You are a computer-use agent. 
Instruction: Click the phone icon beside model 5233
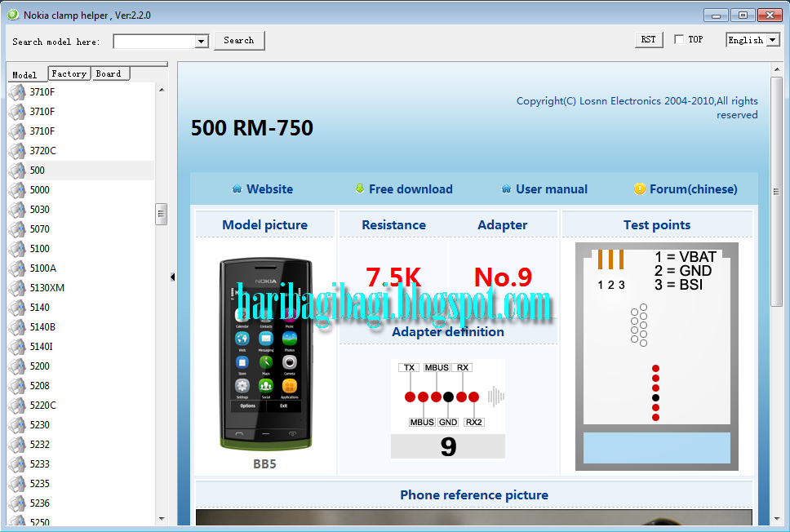click(x=17, y=464)
